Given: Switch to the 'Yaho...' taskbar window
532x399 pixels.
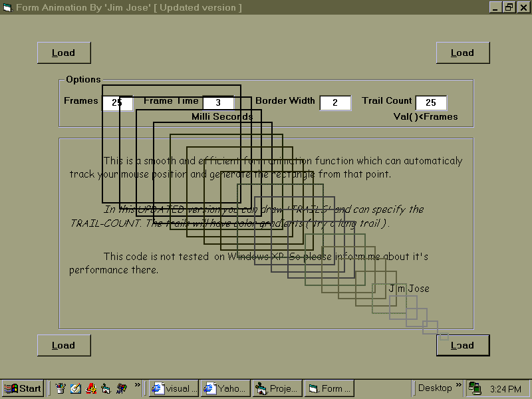Looking at the screenshot, I should click(225, 388).
